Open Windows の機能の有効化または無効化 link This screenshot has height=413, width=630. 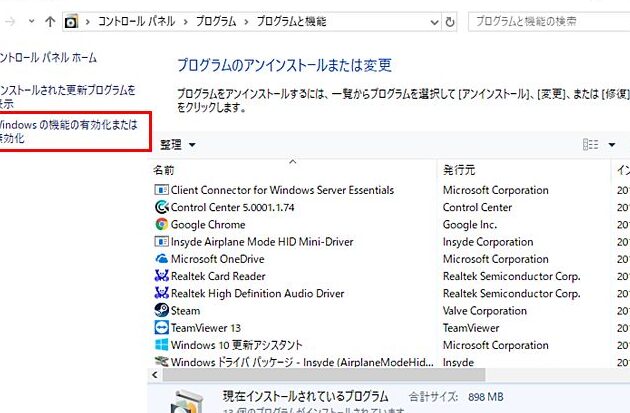pyautogui.click(x=70, y=131)
